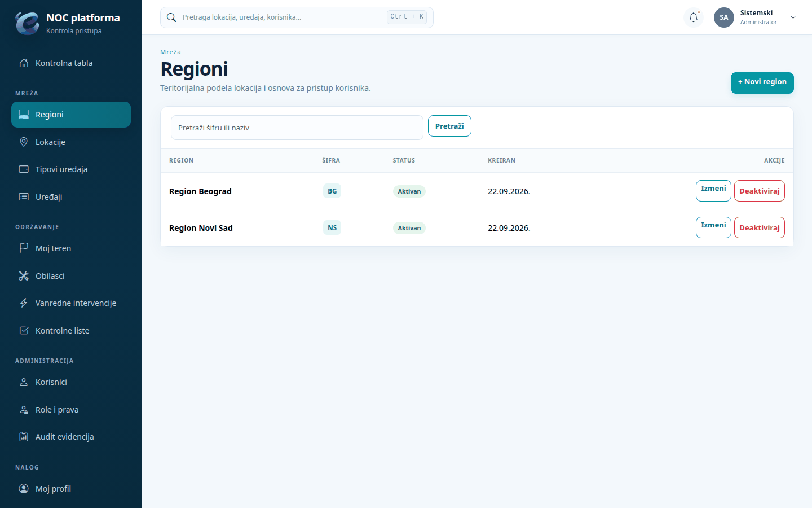Click Izmeni for Region Beograd

tap(713, 191)
